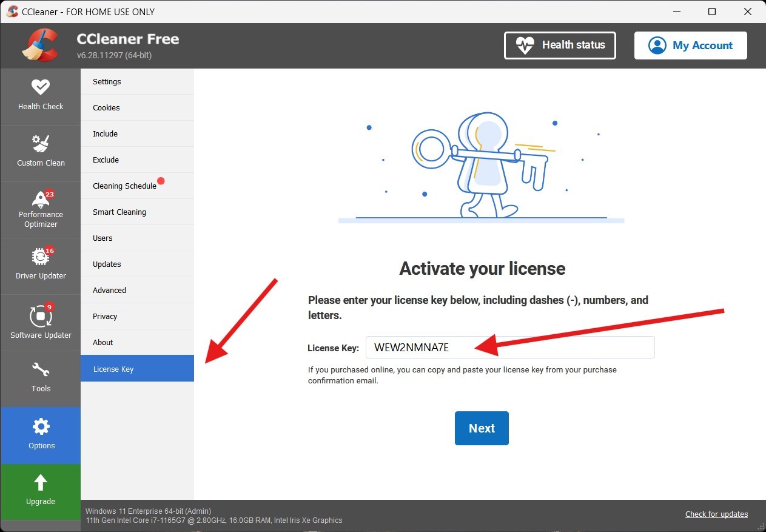Screen dimensions: 766x532
Task: Click CCleaner logo in header
Action: tap(41, 45)
